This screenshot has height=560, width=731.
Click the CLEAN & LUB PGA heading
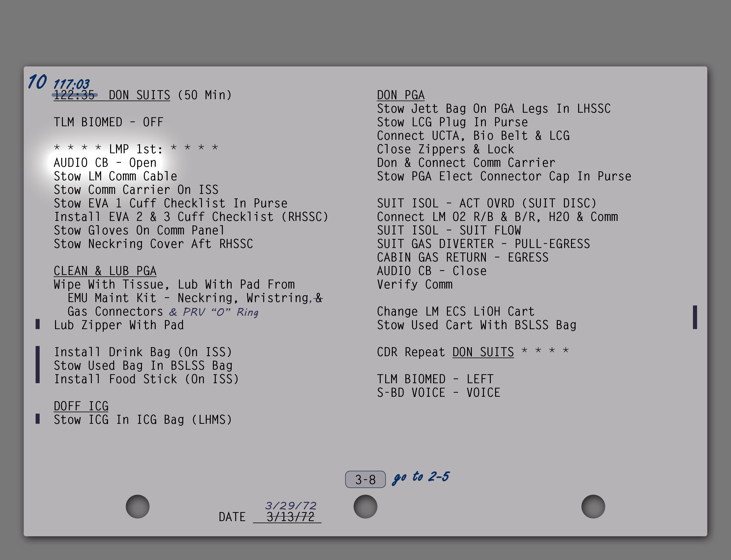[x=105, y=271]
